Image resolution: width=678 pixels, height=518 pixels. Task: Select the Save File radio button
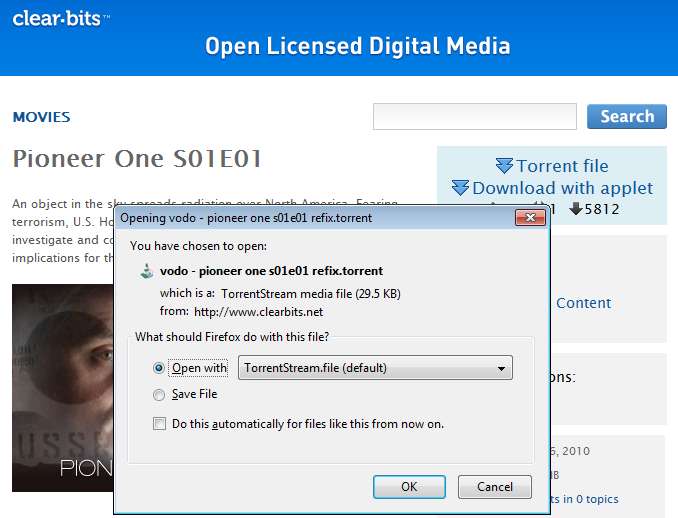tap(159, 394)
